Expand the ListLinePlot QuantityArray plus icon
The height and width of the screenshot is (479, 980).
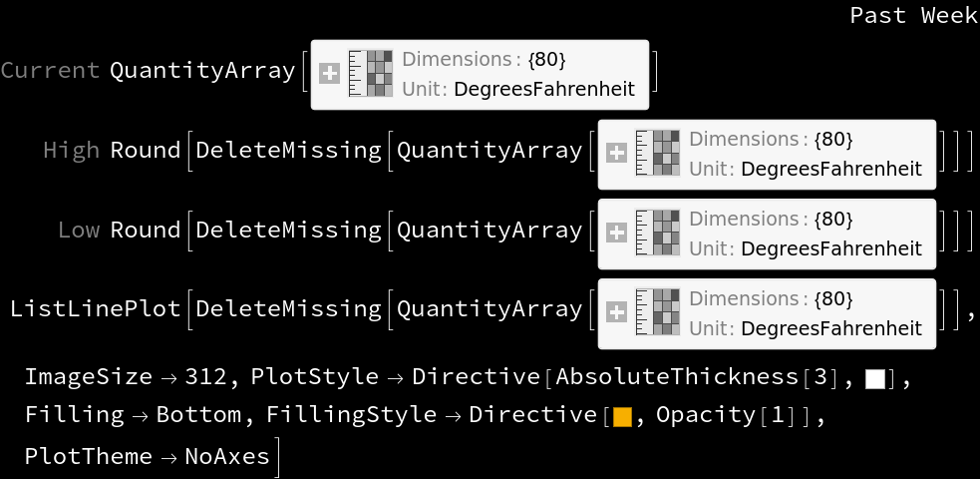click(617, 313)
